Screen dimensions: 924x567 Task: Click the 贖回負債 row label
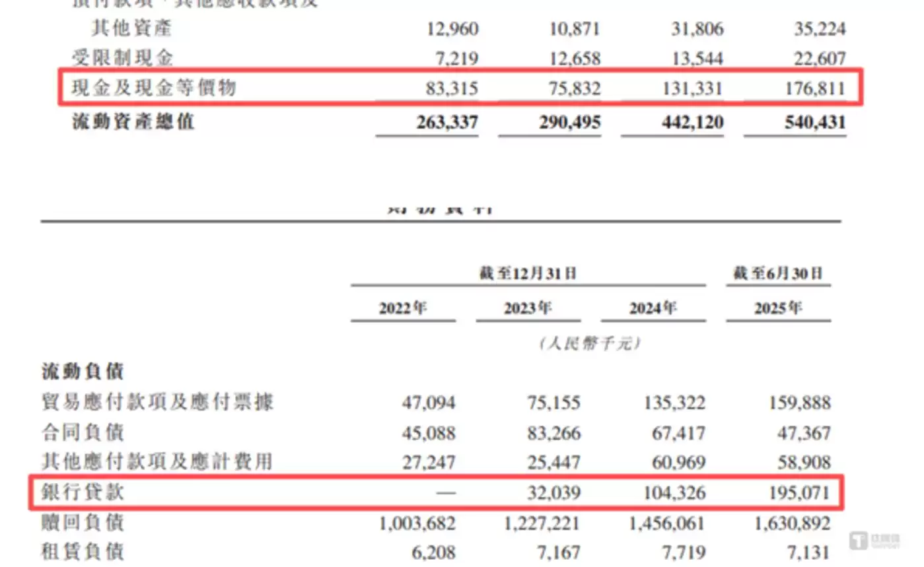pos(83,523)
